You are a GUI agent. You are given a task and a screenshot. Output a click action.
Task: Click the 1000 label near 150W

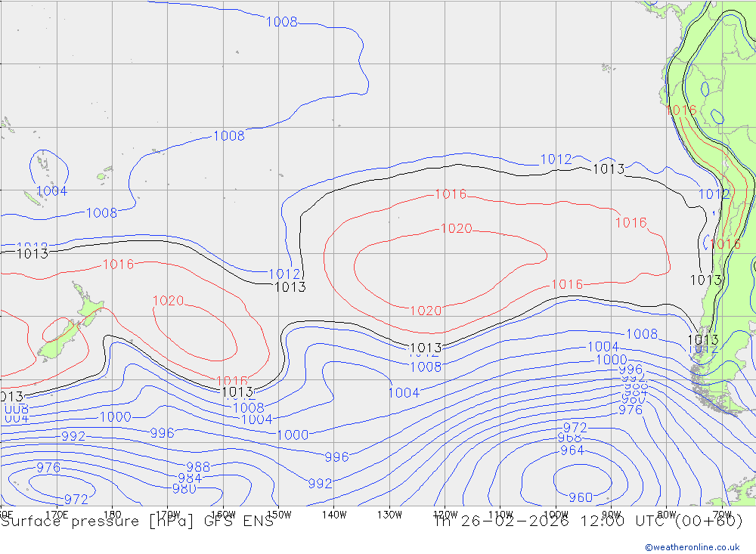(x=293, y=435)
